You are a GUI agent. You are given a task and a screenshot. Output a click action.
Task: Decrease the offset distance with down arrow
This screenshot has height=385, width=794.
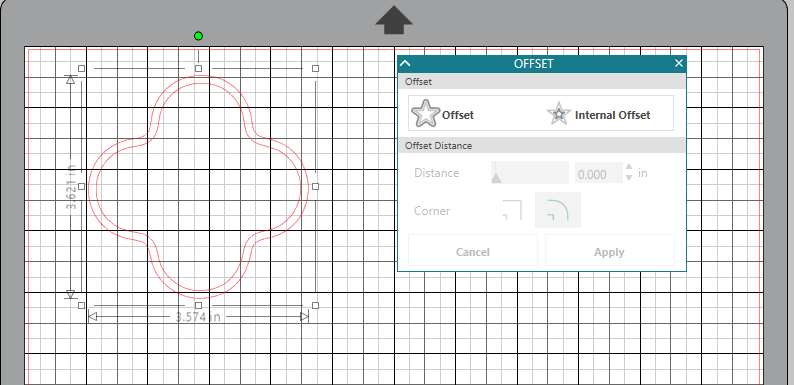[629, 177]
